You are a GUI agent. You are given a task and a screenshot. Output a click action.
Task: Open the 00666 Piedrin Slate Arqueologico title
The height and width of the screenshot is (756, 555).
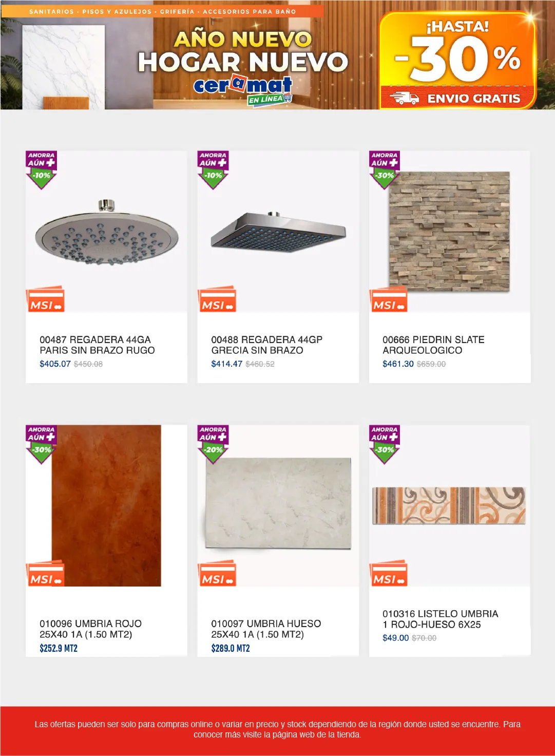(x=433, y=345)
